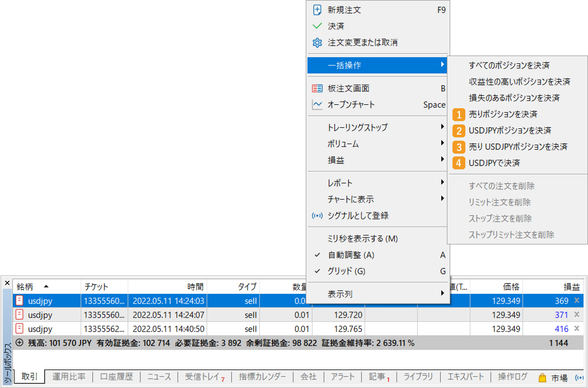Open the アラート tab
Viewport: 588px width, 388px height.
coord(343,377)
